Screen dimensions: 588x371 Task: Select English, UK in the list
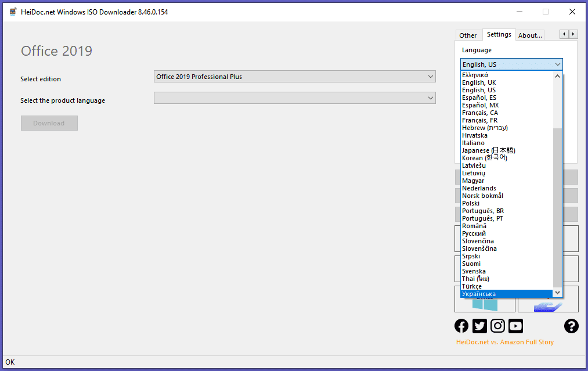[507, 82]
